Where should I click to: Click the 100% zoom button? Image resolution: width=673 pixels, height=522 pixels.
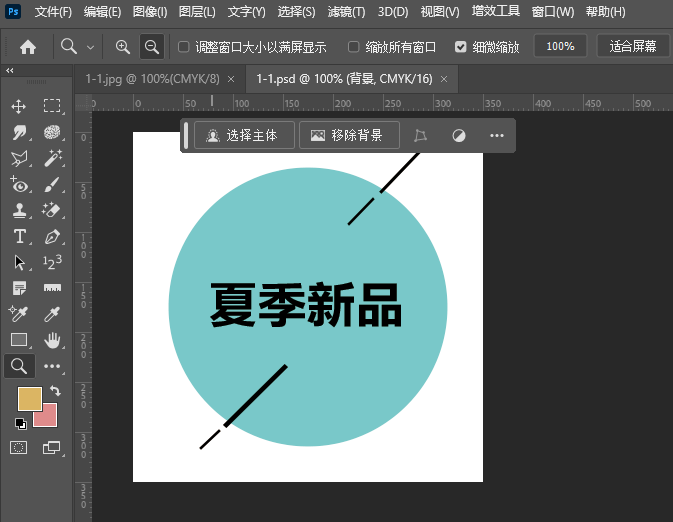(560, 46)
